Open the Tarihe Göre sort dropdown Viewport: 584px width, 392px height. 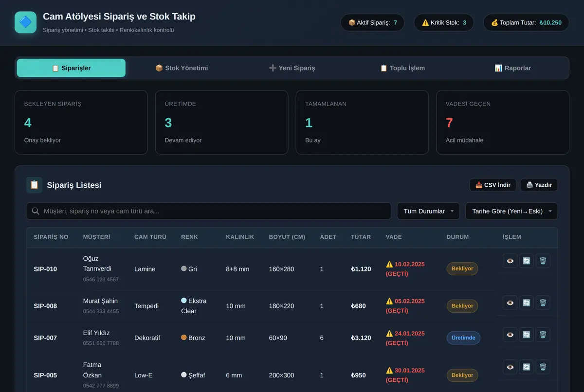(511, 211)
